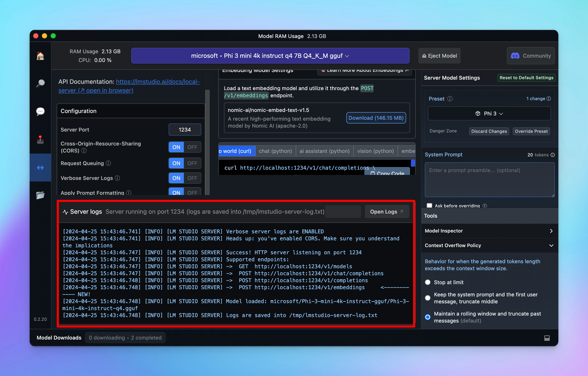Click the Discard Changes button

tap(489, 131)
